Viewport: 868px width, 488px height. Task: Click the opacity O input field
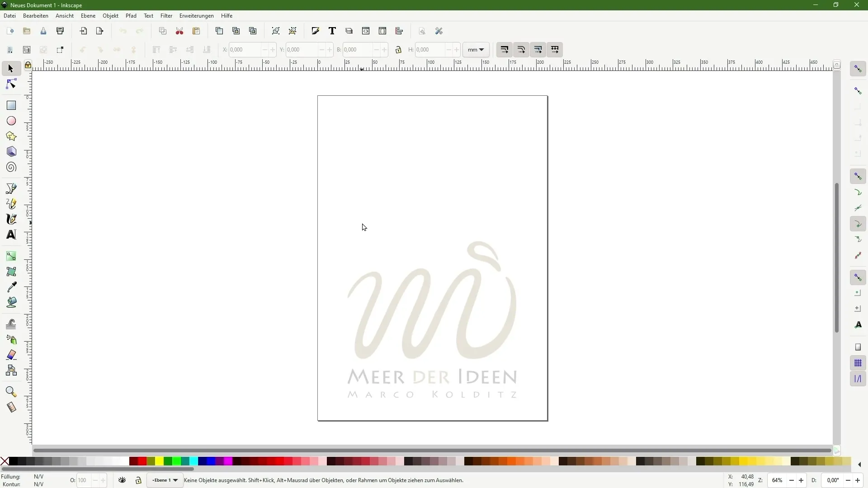[x=84, y=480]
